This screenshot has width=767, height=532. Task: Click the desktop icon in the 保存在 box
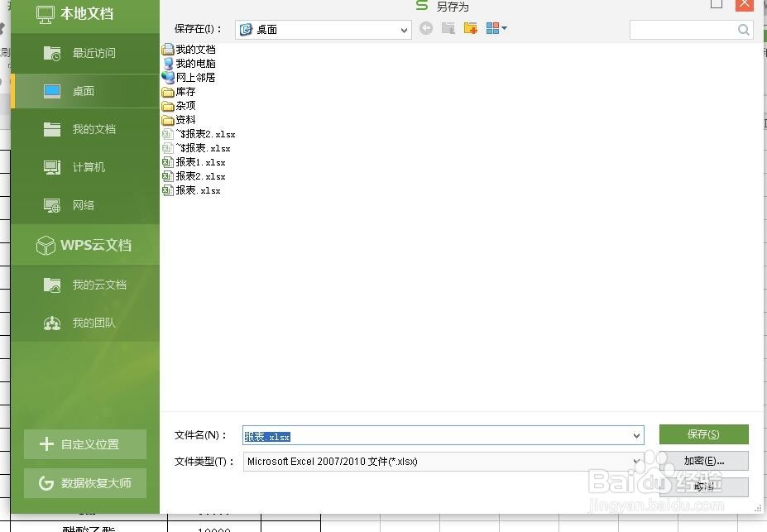point(246,30)
